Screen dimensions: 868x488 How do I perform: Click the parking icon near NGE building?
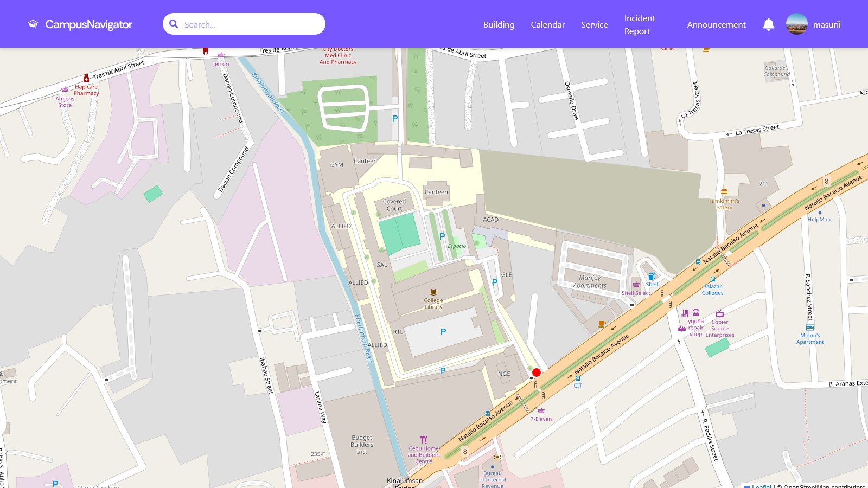coord(443,371)
